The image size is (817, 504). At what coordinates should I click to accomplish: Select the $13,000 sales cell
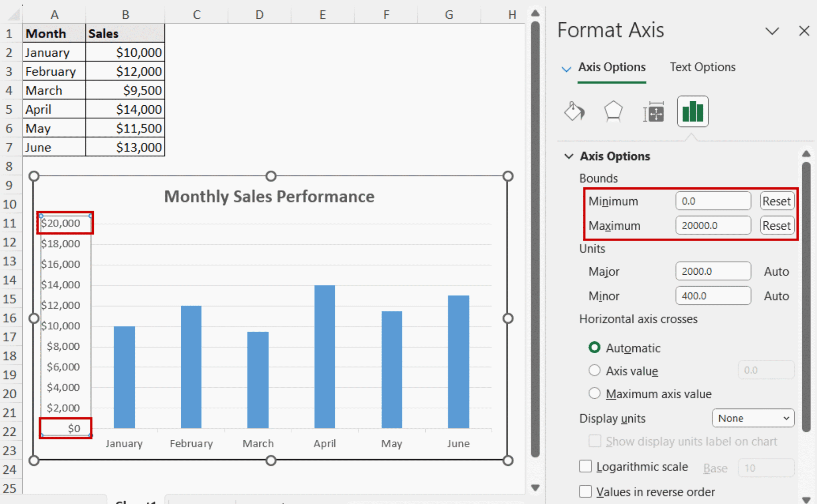[x=125, y=147]
